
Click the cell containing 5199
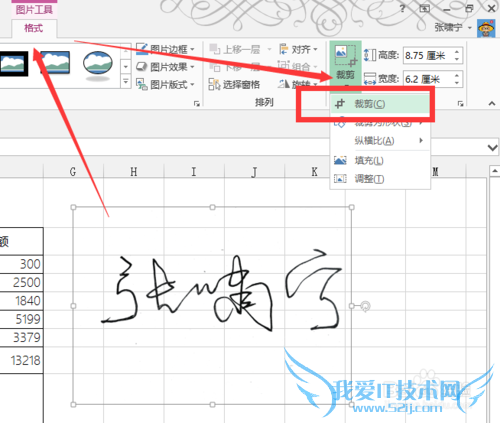pyautogui.click(x=21, y=319)
